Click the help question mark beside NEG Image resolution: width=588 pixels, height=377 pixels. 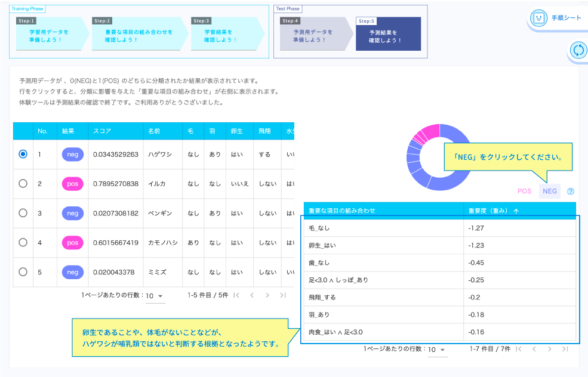pyautogui.click(x=570, y=191)
